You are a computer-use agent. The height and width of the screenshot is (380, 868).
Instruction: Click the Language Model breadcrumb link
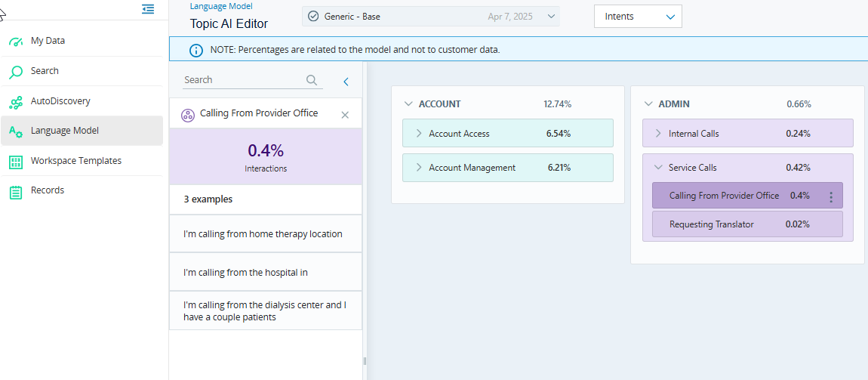click(221, 6)
